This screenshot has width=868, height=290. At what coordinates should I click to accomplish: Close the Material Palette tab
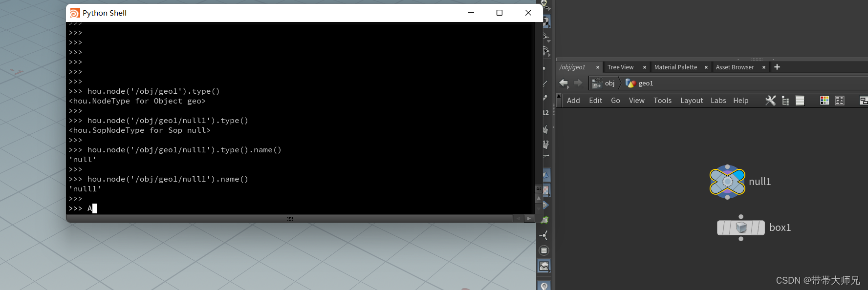(x=706, y=67)
